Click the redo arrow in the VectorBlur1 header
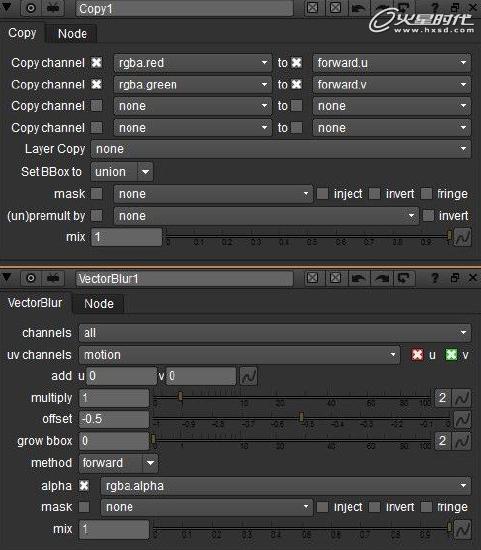This screenshot has height=550, width=481. (x=382, y=279)
